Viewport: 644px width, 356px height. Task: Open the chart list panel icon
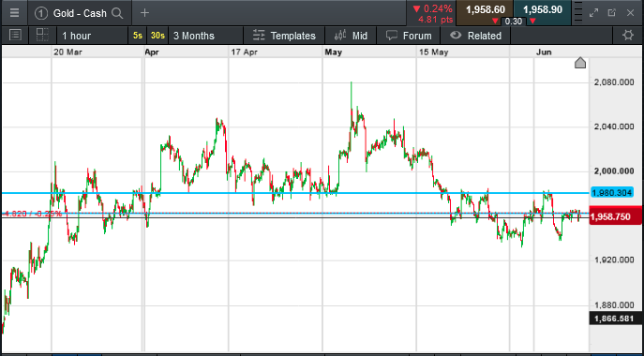click(x=15, y=36)
